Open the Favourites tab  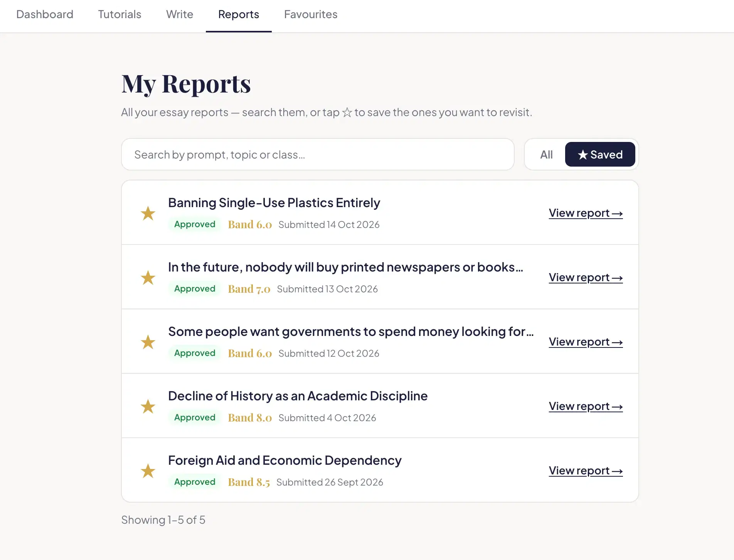[x=311, y=14]
